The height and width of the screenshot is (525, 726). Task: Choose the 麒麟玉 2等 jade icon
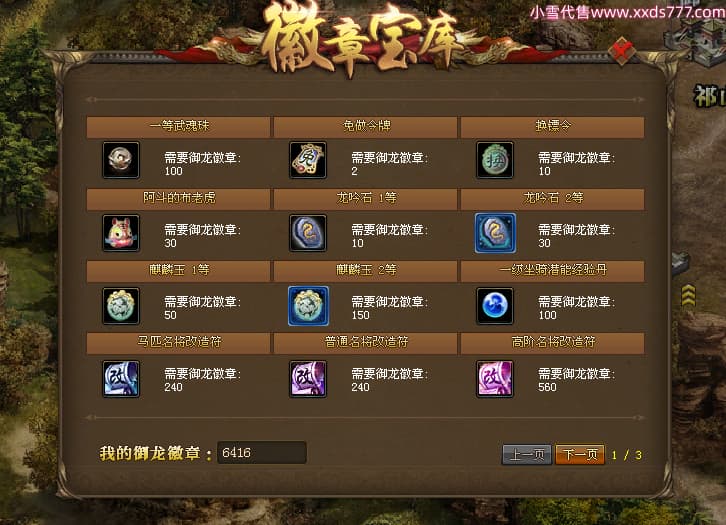coord(308,306)
